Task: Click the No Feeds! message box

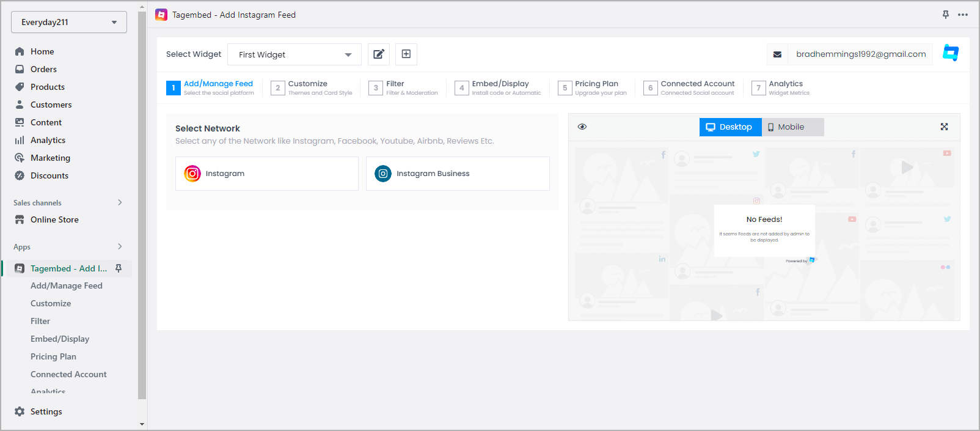Action: tap(764, 230)
